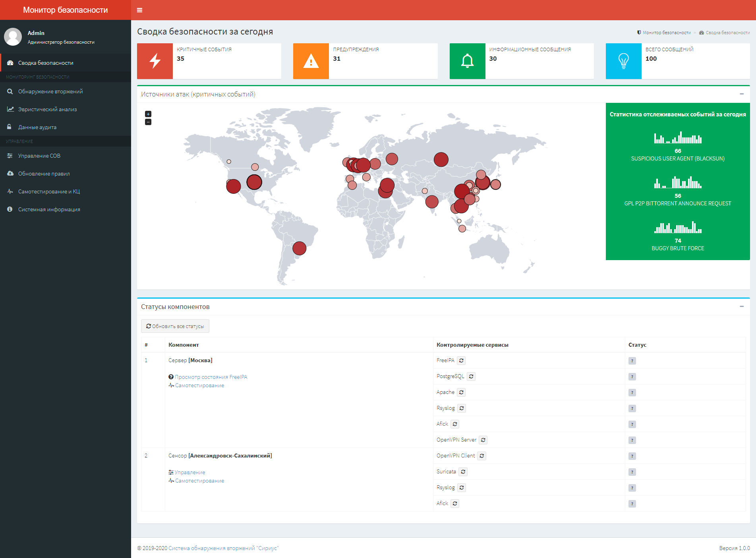This screenshot has height=558, width=756.
Task: Click the Suspicious User Agent sparkline chart
Action: [x=678, y=137]
